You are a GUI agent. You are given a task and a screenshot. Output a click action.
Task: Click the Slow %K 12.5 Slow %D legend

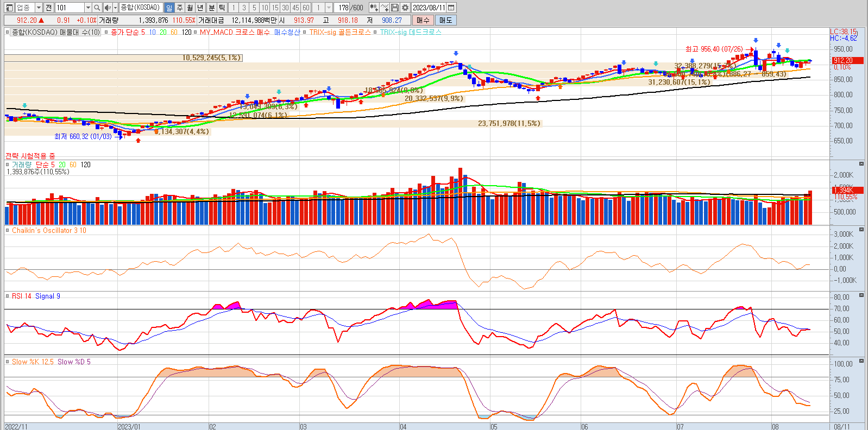coord(51,362)
